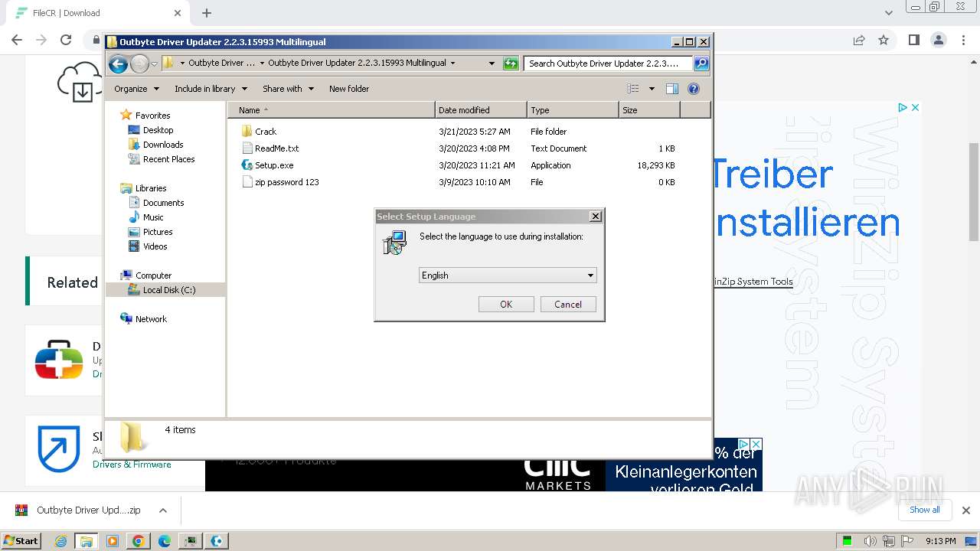
Task: Select the Setup.exe application icon
Action: point(247,165)
